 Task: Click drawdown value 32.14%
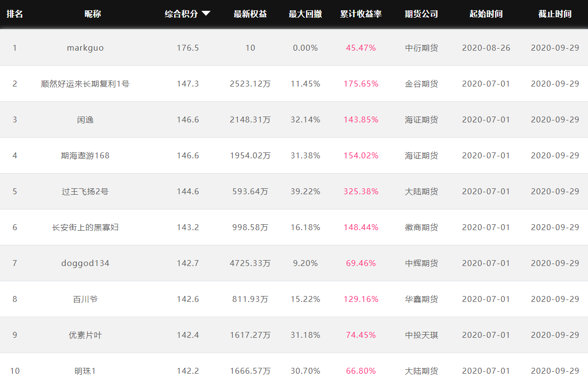pos(305,119)
